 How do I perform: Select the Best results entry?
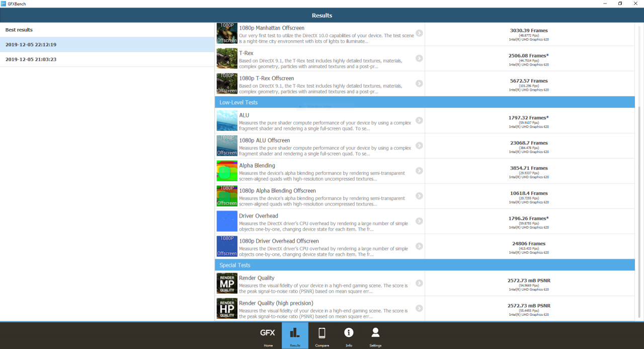[x=107, y=30]
